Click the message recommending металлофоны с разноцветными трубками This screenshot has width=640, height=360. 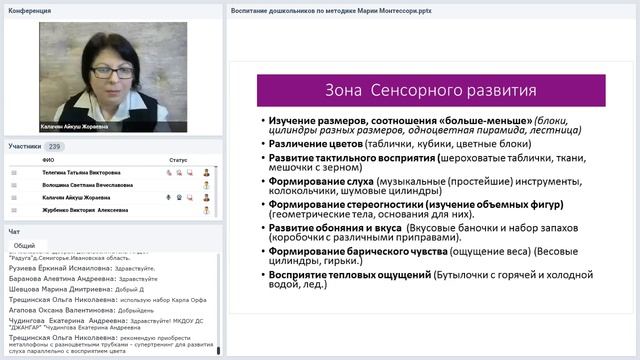(x=111, y=344)
